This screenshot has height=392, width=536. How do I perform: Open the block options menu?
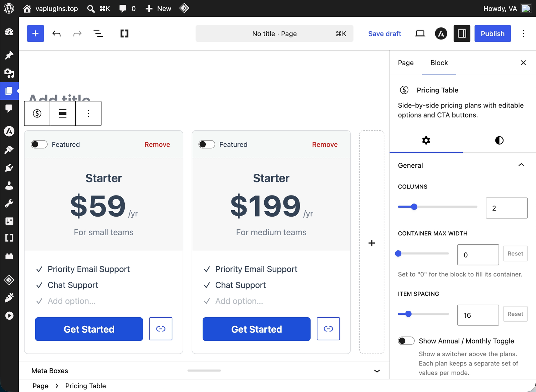click(88, 113)
